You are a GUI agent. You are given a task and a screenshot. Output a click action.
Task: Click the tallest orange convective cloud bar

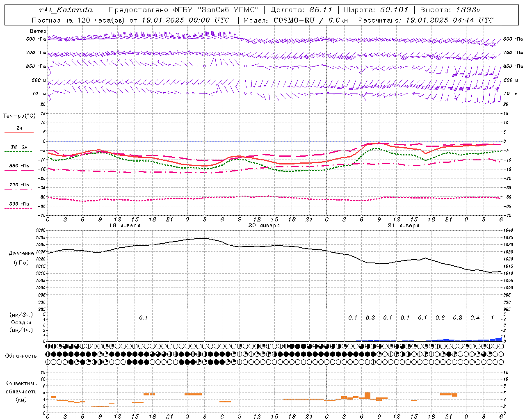[x=367, y=395]
